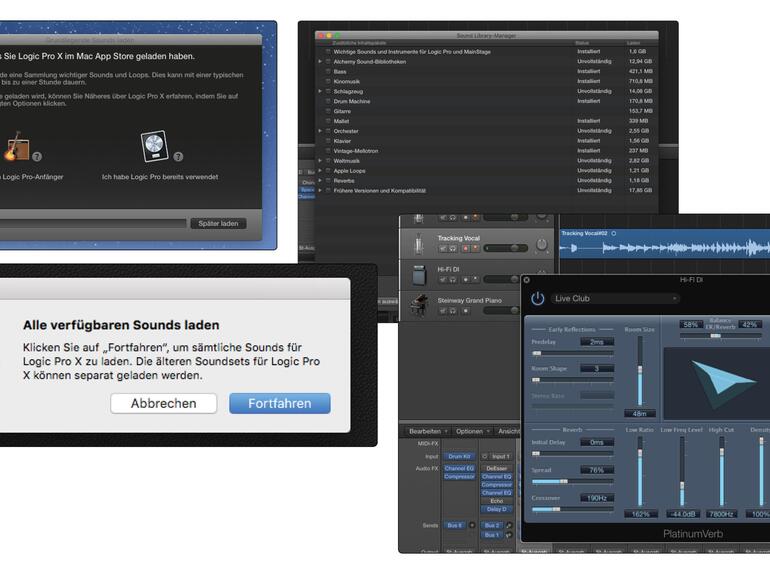Open the Bearbeiten menu in the mixer
Viewport: 770px width, 578px height.
[x=428, y=431]
